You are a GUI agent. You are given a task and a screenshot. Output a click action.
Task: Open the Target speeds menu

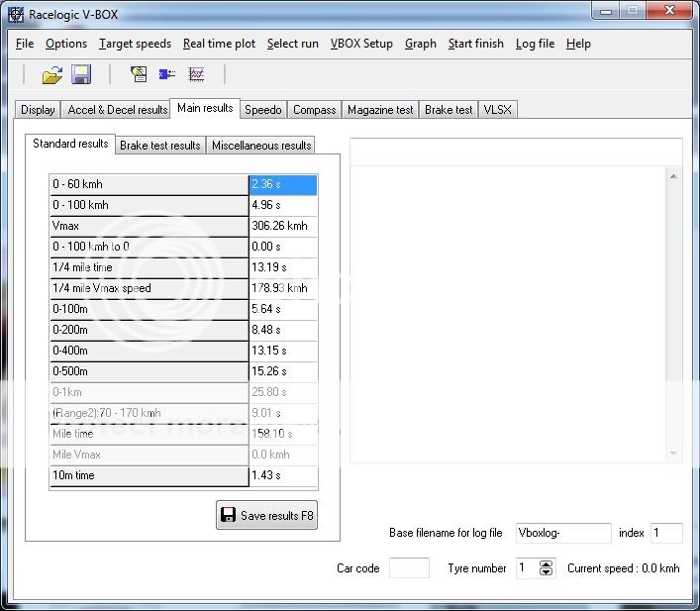135,44
